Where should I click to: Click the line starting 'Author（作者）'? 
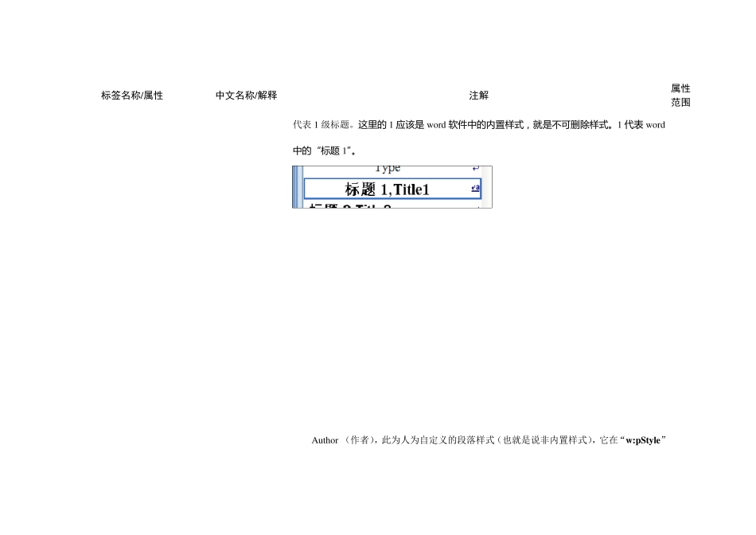(489, 440)
